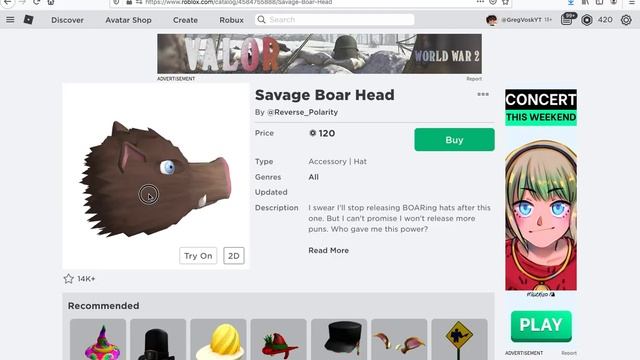Open the settings gear icon

pyautogui.click(x=626, y=20)
